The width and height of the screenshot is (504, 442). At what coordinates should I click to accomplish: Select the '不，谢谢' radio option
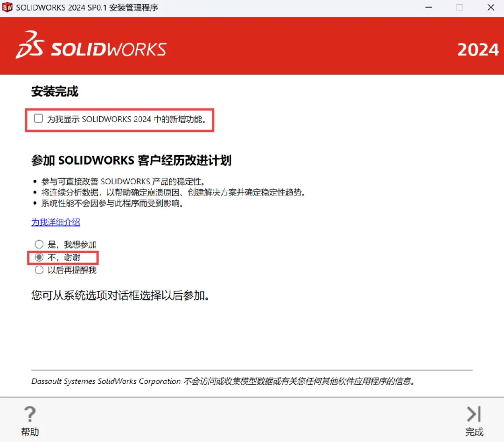tap(39, 257)
